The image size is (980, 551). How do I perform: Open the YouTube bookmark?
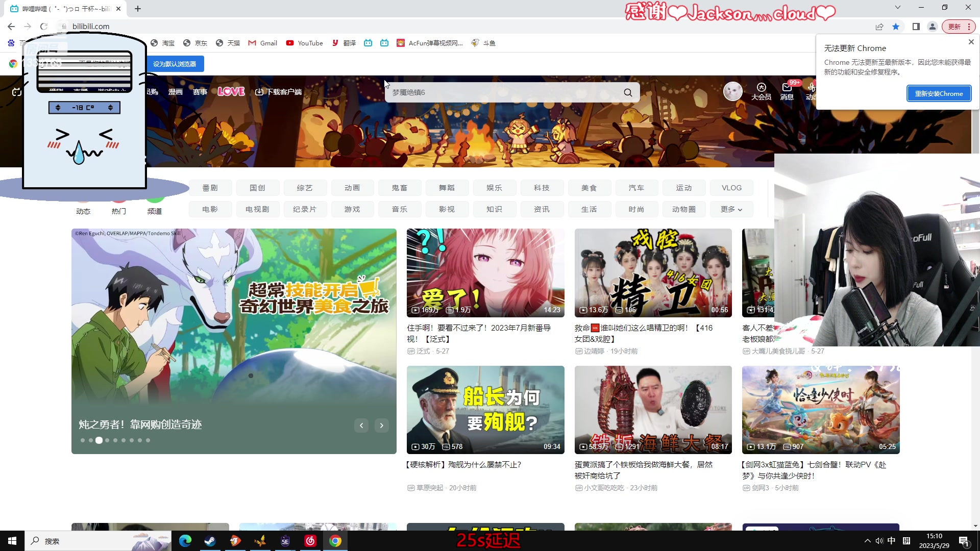[305, 43]
